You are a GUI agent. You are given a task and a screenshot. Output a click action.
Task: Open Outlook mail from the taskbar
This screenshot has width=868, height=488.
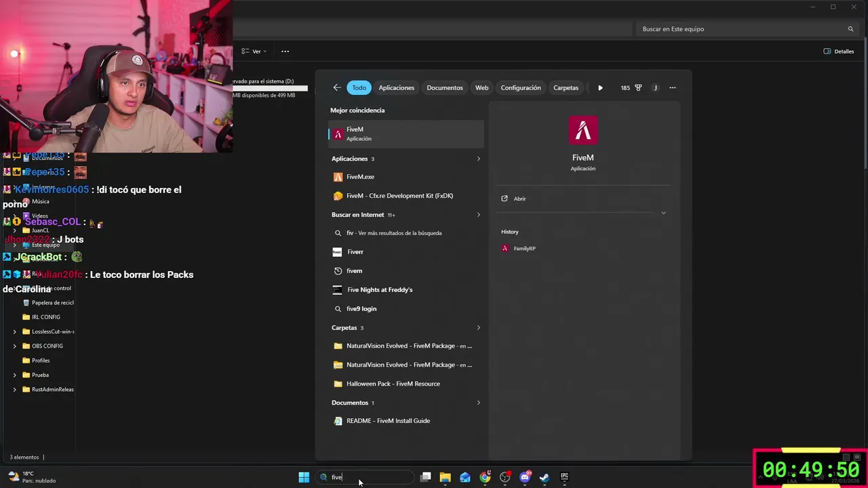point(465,477)
